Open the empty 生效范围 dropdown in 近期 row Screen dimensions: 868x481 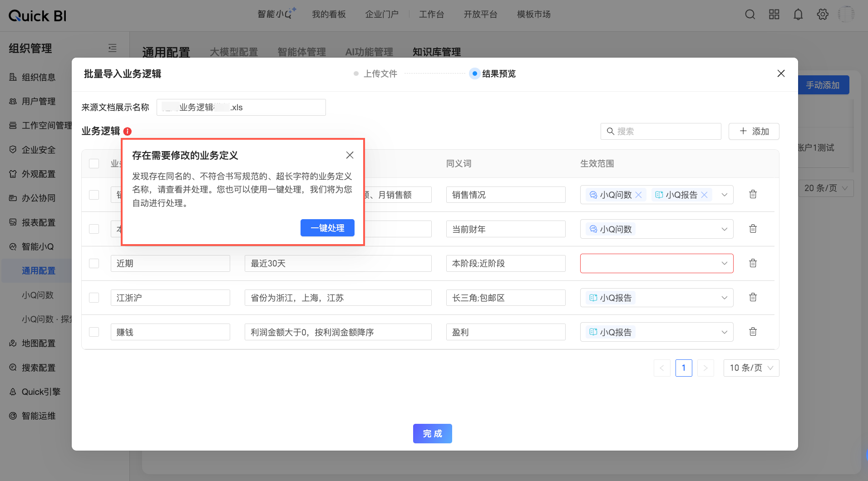[656, 263]
